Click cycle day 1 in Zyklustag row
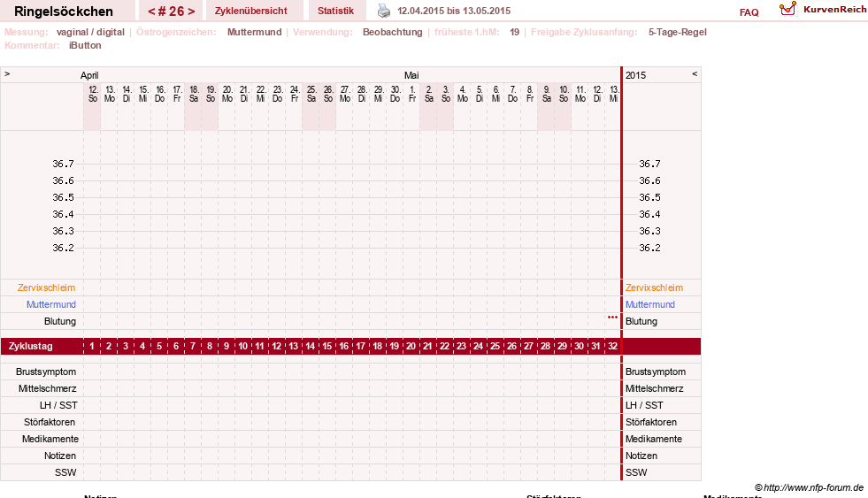868x498 pixels. click(92, 347)
